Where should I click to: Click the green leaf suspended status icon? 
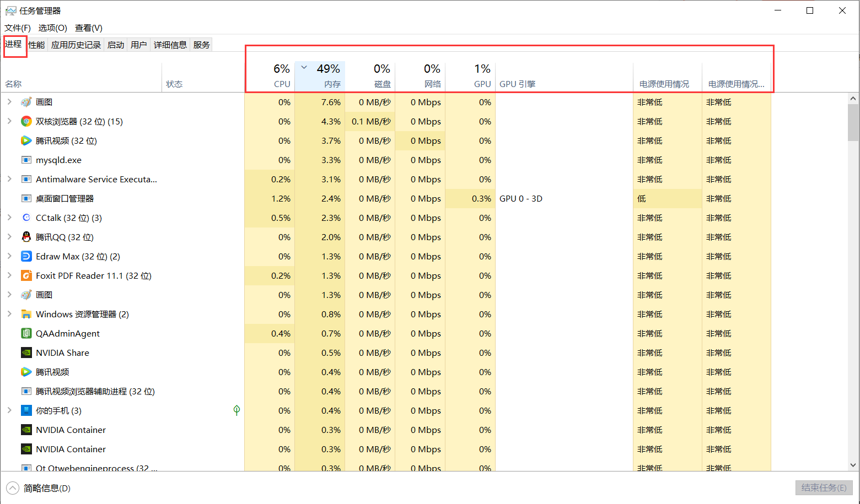tap(237, 410)
